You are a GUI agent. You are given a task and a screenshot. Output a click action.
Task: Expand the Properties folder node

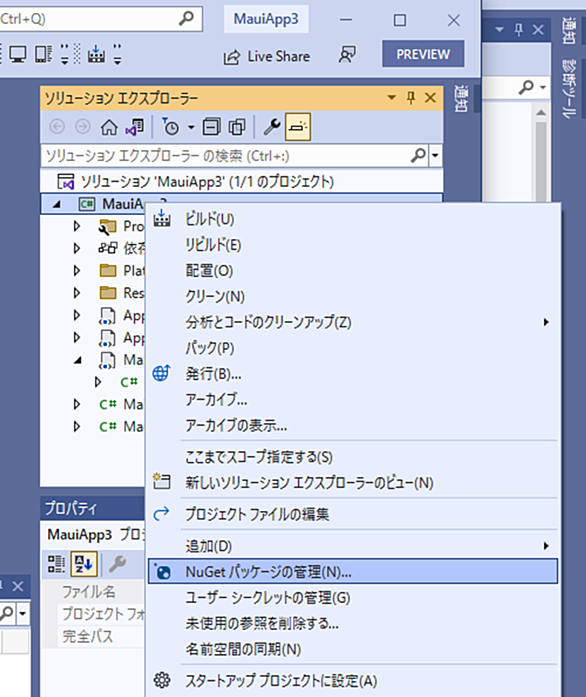point(77,226)
